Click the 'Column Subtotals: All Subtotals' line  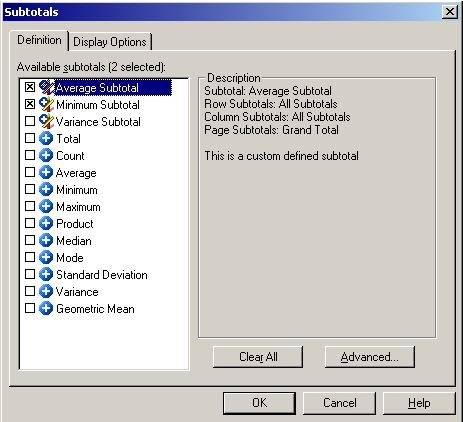point(277,117)
